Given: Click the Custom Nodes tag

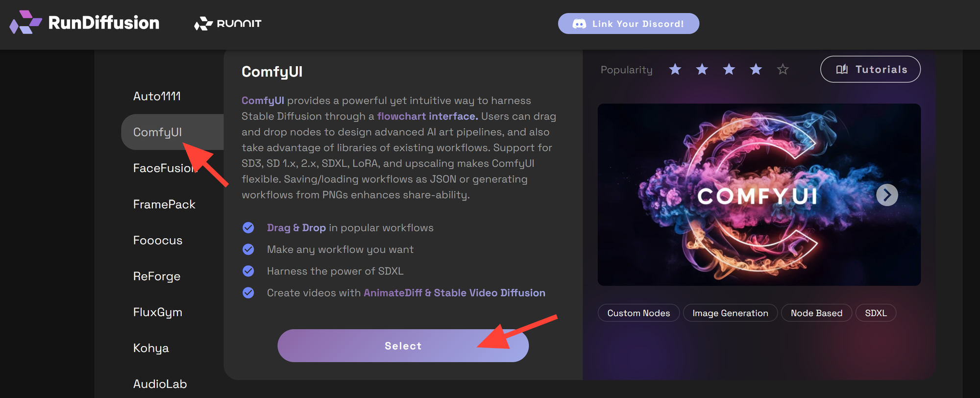Looking at the screenshot, I should tap(638, 313).
